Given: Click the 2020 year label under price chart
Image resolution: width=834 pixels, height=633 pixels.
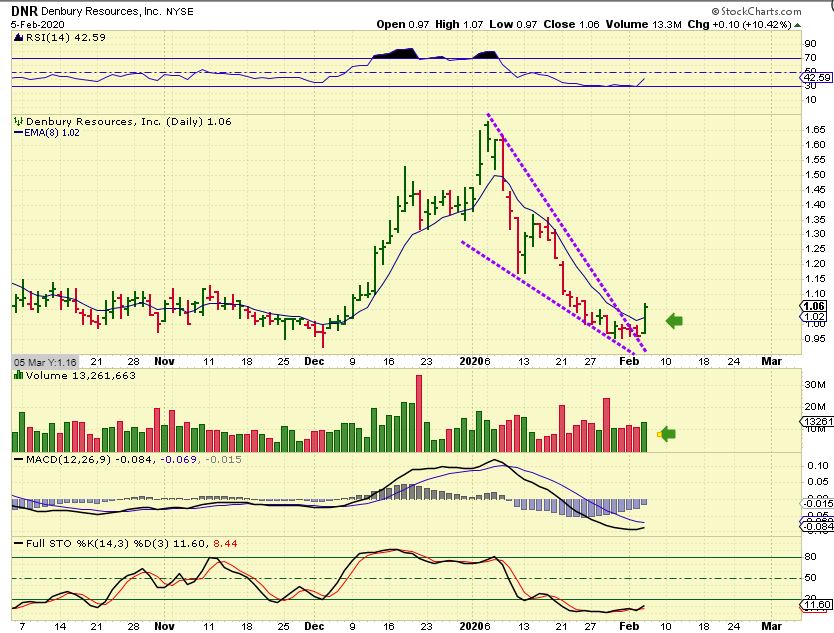Looking at the screenshot, I should point(471,361).
